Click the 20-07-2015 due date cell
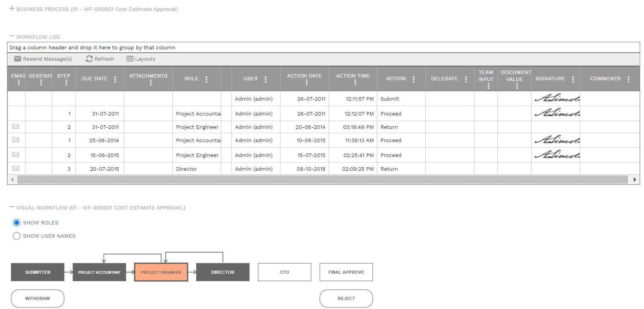The height and width of the screenshot is (309, 644). click(x=99, y=169)
